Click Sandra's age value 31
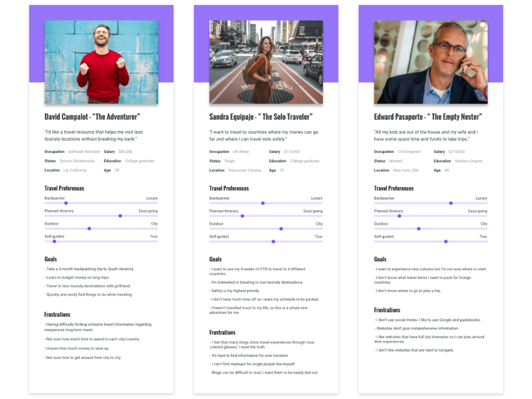532x399 pixels. click(x=282, y=170)
